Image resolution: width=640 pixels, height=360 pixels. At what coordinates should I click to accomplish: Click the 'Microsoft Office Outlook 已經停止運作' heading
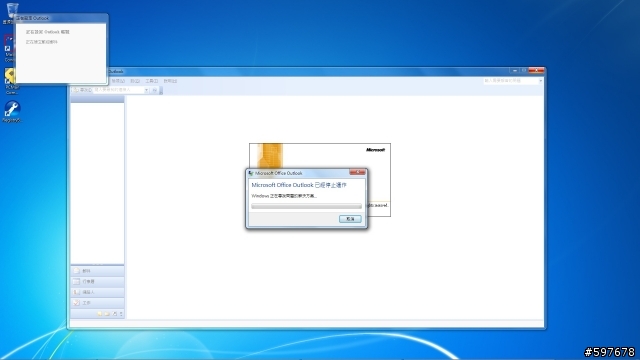[299, 185]
